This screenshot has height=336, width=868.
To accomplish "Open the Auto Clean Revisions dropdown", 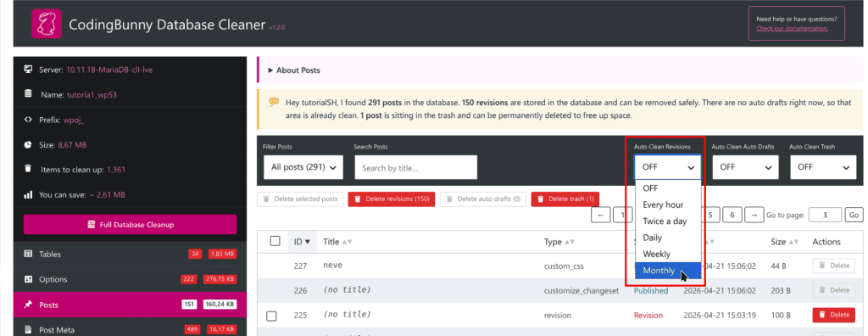I will 668,167.
